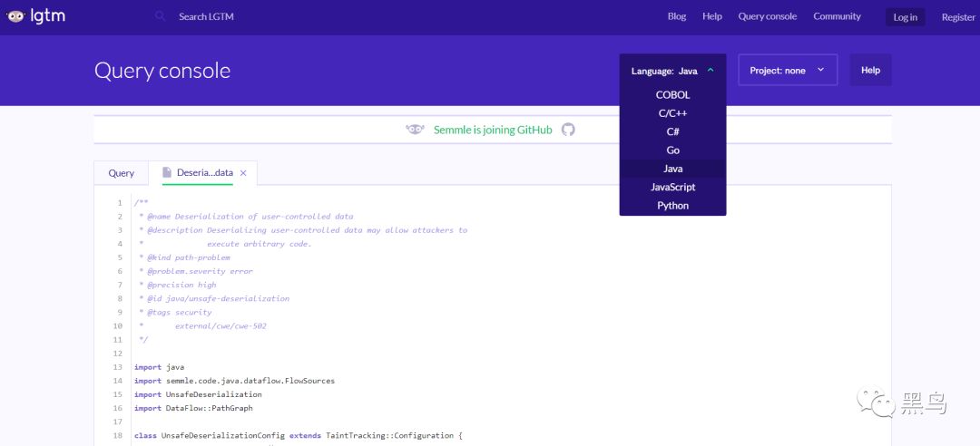Click the Log in button
The image size is (980, 446).
pyautogui.click(x=905, y=17)
